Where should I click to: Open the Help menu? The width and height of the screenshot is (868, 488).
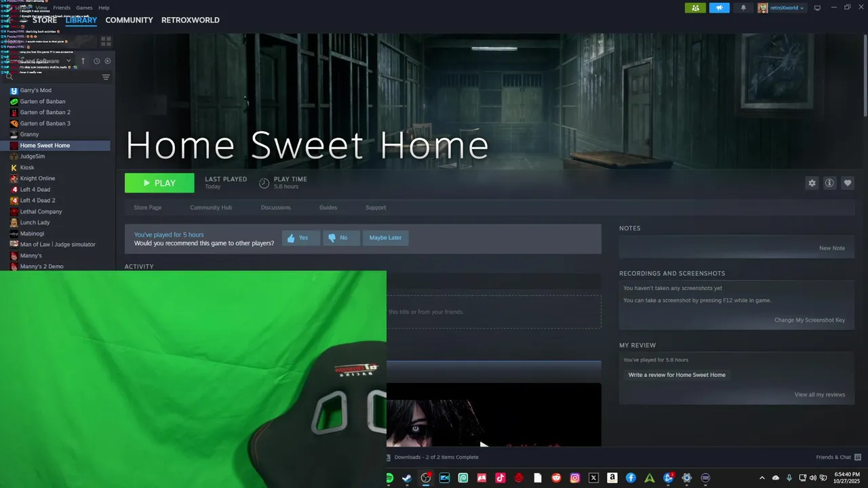click(x=104, y=7)
